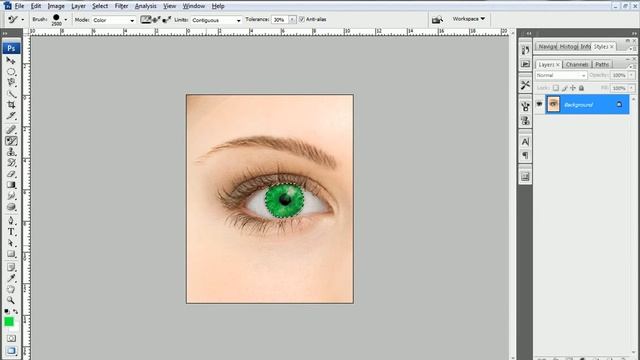Switch to the Channels tab
The width and height of the screenshot is (640, 360).
click(x=577, y=64)
